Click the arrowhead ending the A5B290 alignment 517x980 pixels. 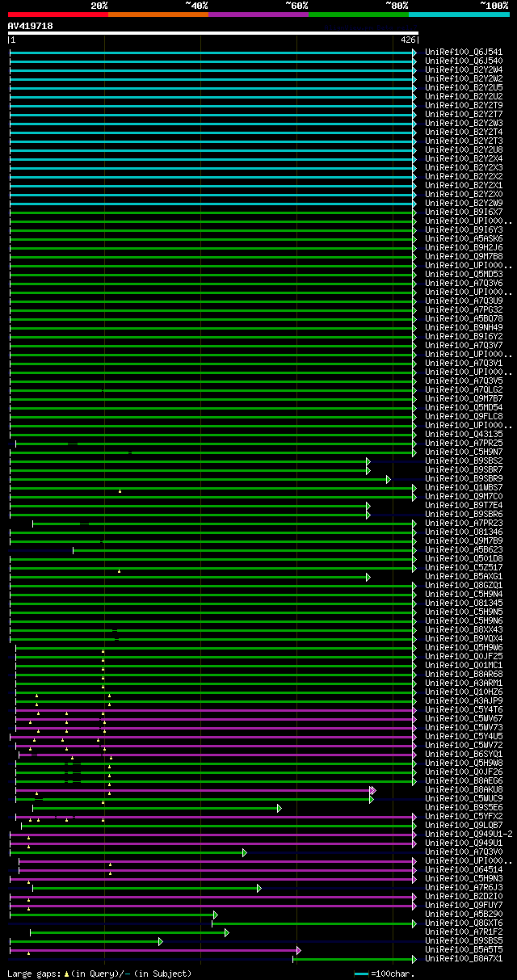coord(215,914)
